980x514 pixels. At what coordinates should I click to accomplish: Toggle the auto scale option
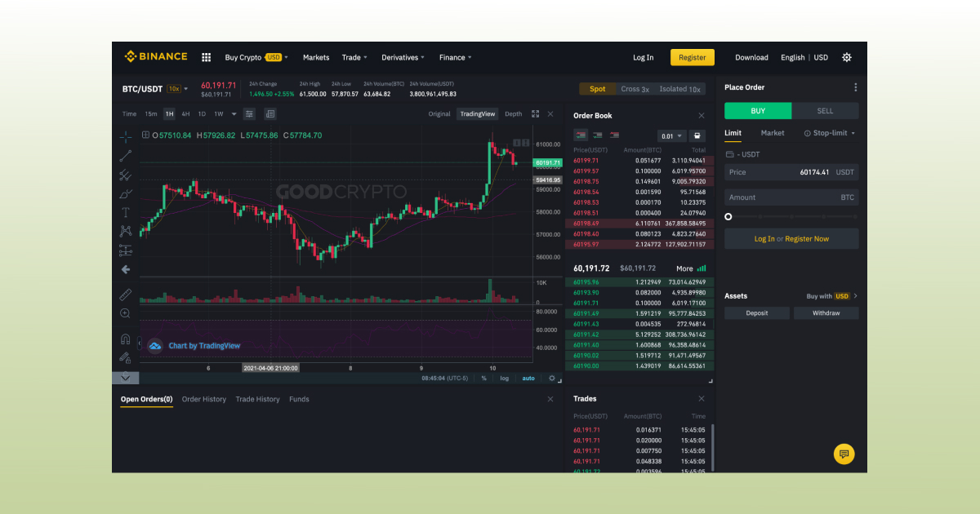click(528, 379)
